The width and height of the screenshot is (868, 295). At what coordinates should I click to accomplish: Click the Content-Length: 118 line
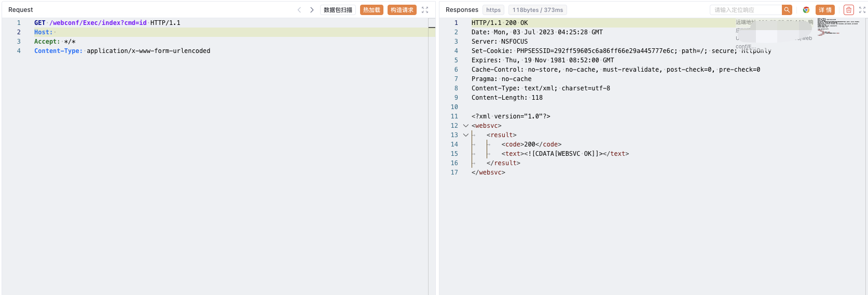507,98
